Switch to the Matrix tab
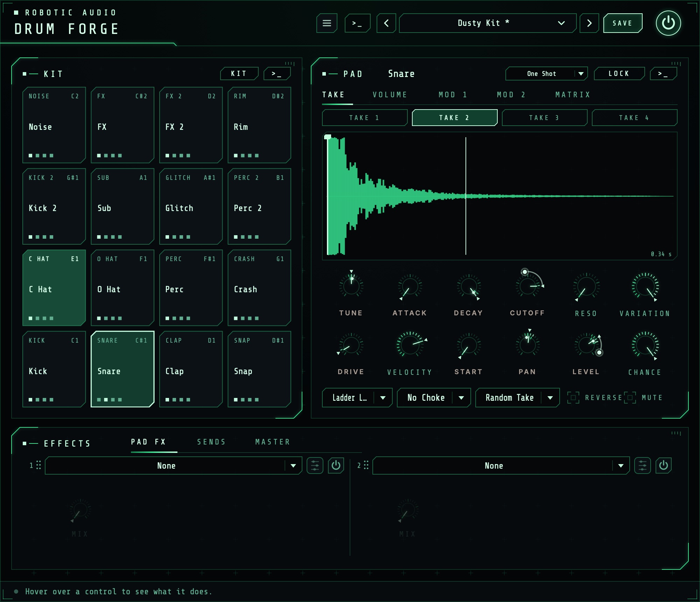Viewport: 700px width, 602px height. (x=573, y=94)
